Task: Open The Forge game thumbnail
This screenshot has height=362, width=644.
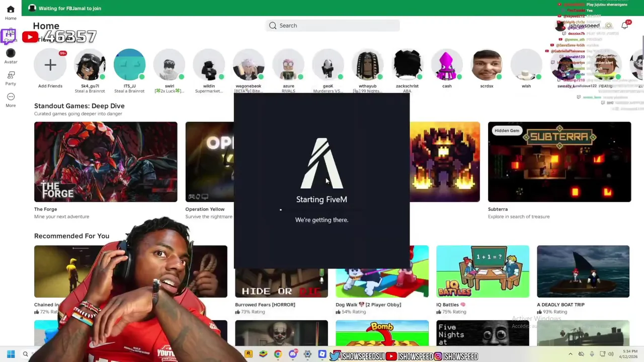Action: 106,162
